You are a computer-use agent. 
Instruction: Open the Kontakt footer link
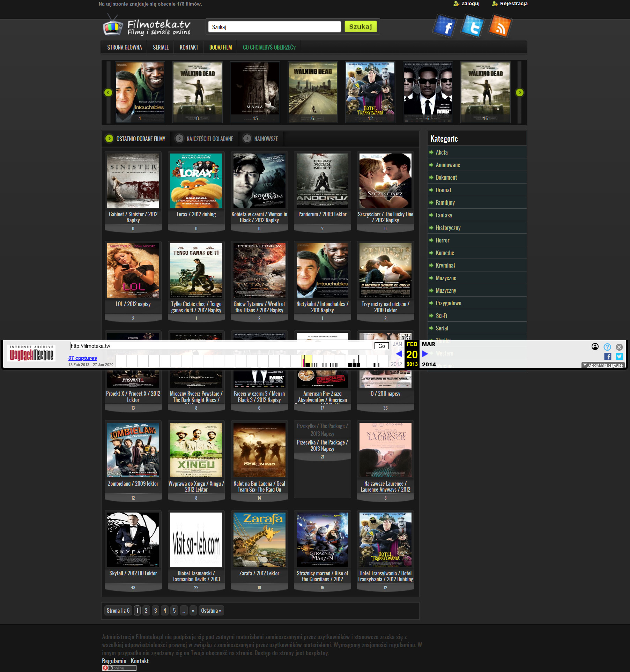tap(140, 661)
